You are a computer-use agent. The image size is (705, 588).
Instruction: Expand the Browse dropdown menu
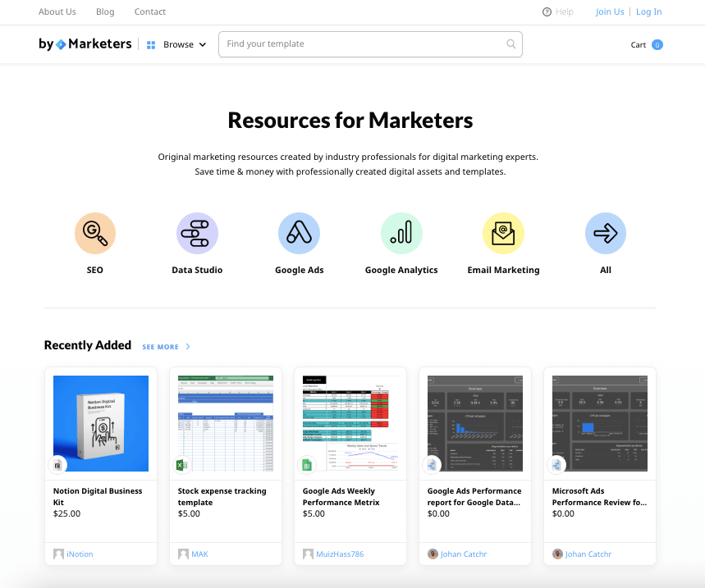pyautogui.click(x=176, y=45)
